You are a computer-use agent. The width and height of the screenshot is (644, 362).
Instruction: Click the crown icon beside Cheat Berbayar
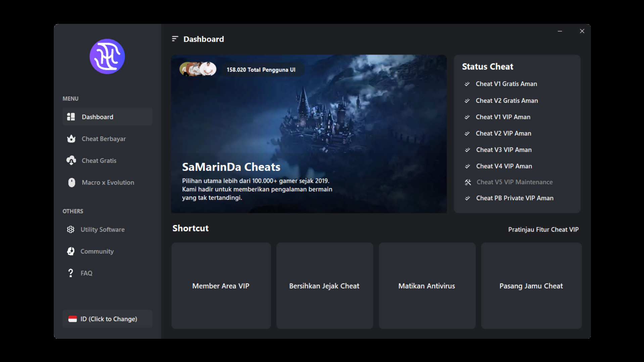(x=71, y=139)
